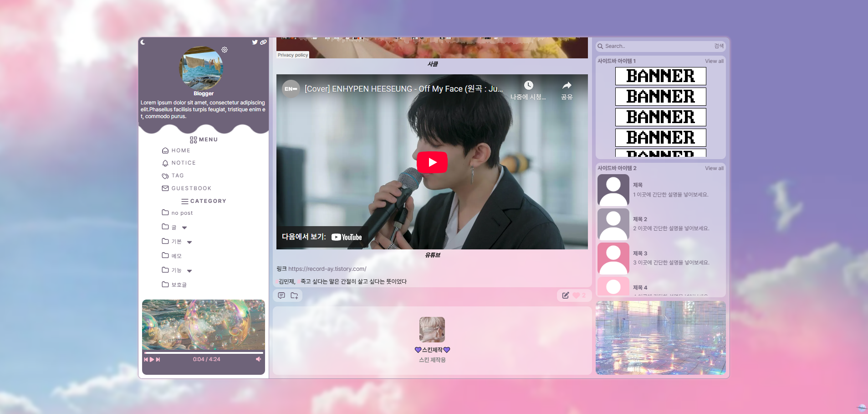868x414 pixels.
Task: Open 'Watch on YouTube' logo link
Action: tap(347, 237)
